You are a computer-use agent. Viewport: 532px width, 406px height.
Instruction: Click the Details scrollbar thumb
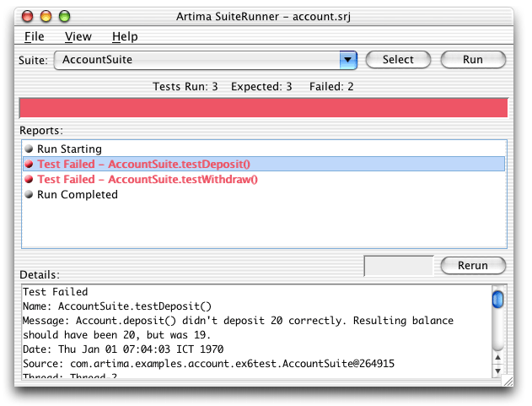pyautogui.click(x=497, y=300)
